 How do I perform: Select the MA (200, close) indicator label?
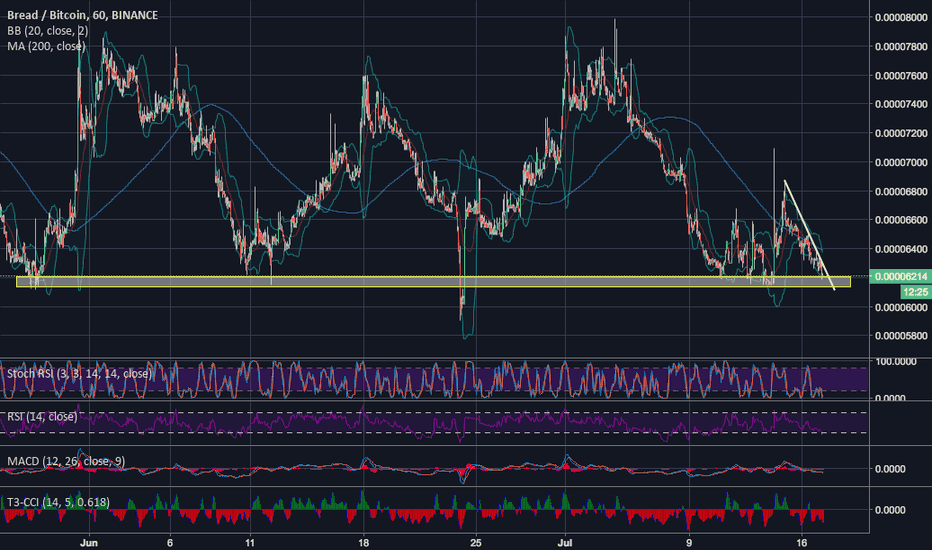click(x=46, y=46)
